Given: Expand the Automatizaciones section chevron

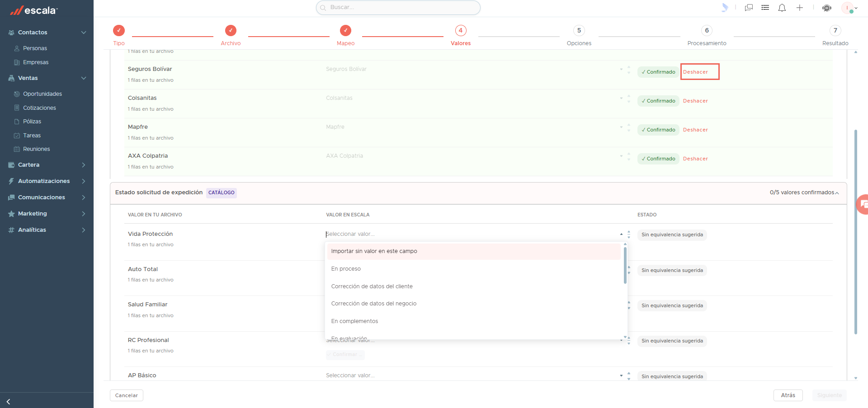Looking at the screenshot, I should point(84,181).
